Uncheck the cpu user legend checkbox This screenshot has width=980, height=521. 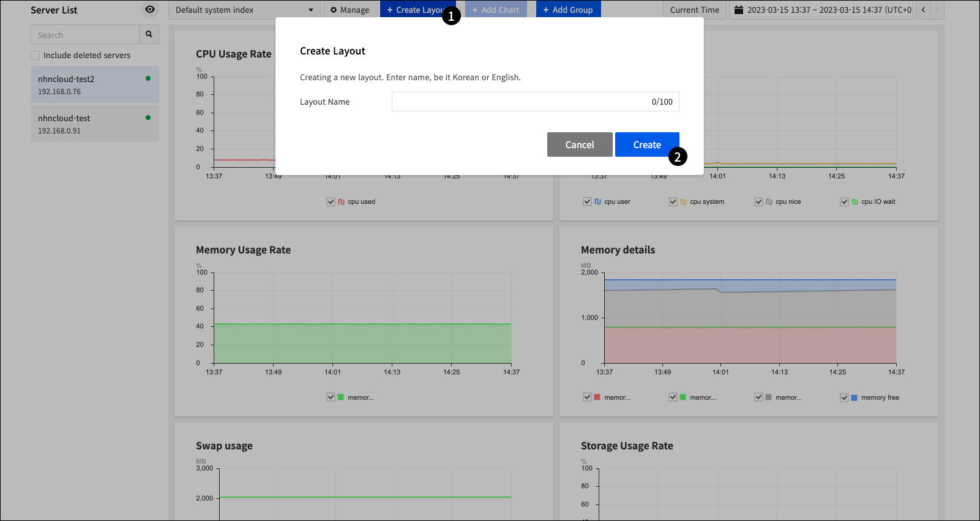click(x=588, y=201)
